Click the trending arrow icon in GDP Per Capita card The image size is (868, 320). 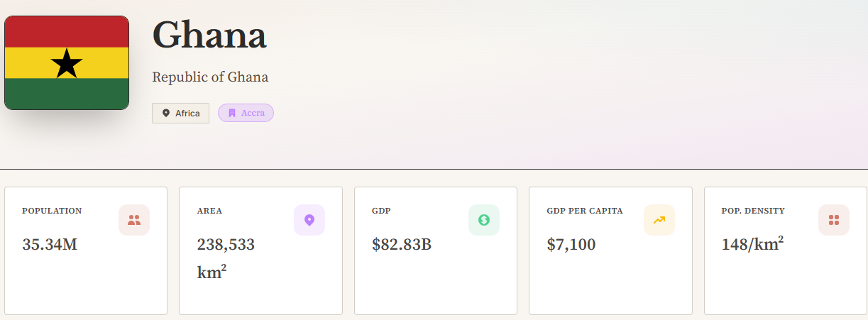[659, 220]
